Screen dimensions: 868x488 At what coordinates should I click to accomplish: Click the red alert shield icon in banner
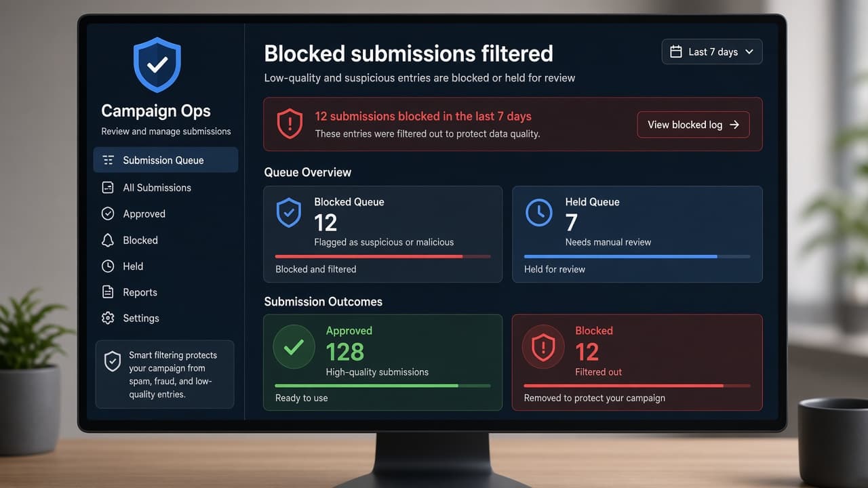coord(290,125)
